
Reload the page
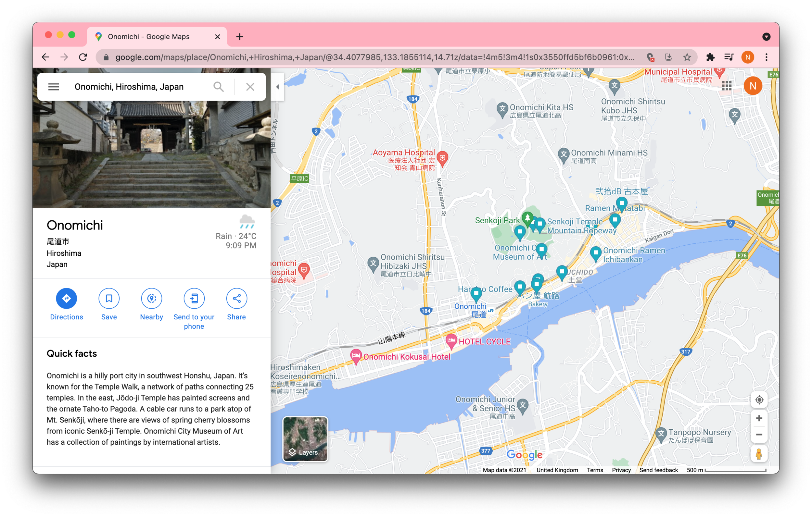tap(83, 57)
